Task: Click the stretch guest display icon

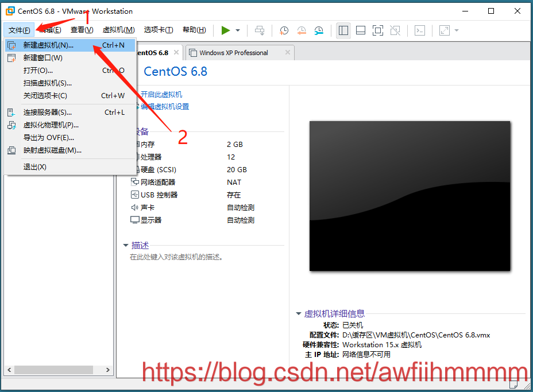Action: 445,30
